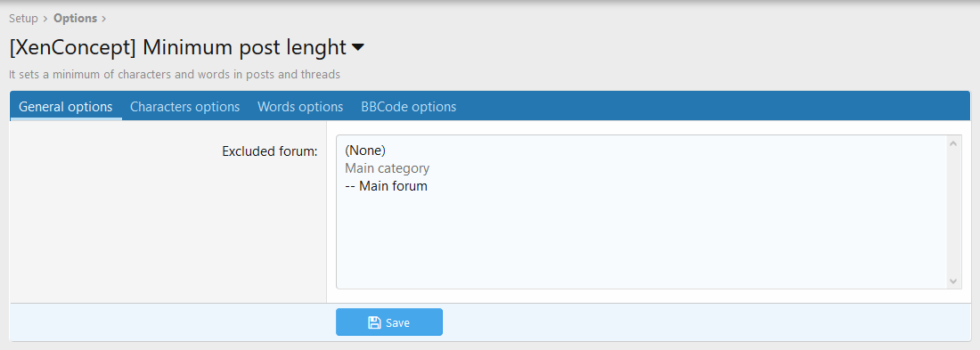The height and width of the screenshot is (350, 980).
Task: Open the title dropdown caret beside Minimum post lenght
Action: [x=357, y=47]
